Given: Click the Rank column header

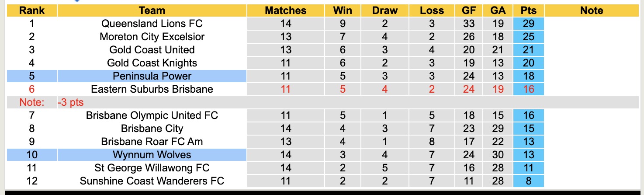Looking at the screenshot, I should (x=32, y=10).
